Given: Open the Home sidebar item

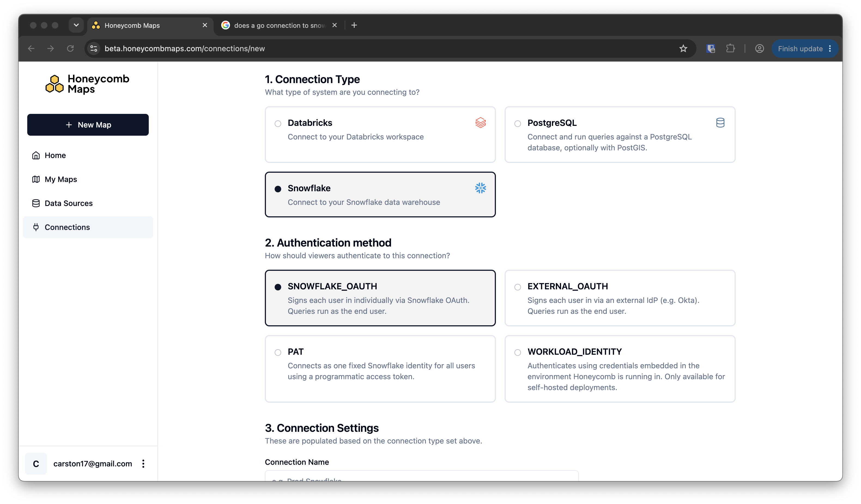Looking at the screenshot, I should click(88, 155).
